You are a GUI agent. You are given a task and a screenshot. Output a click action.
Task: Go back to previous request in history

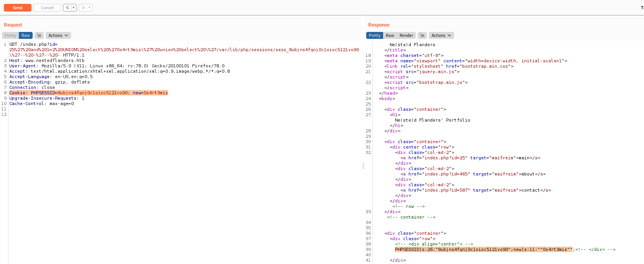(x=67, y=8)
